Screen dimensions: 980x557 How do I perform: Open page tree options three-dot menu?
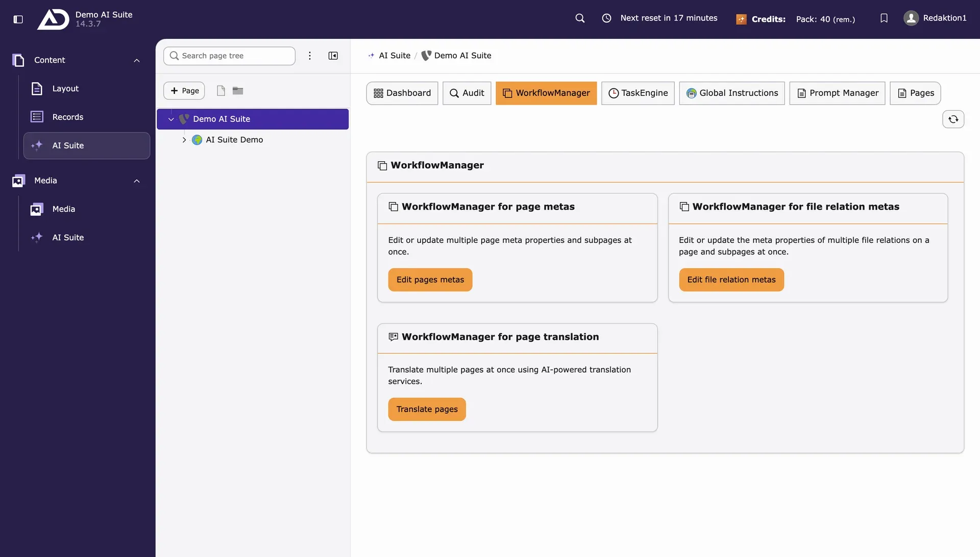click(310, 56)
